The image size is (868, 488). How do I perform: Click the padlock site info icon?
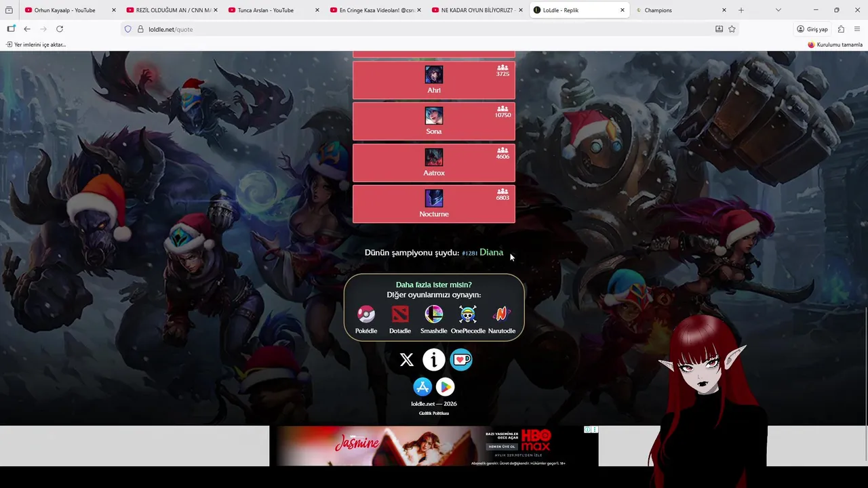tap(140, 29)
